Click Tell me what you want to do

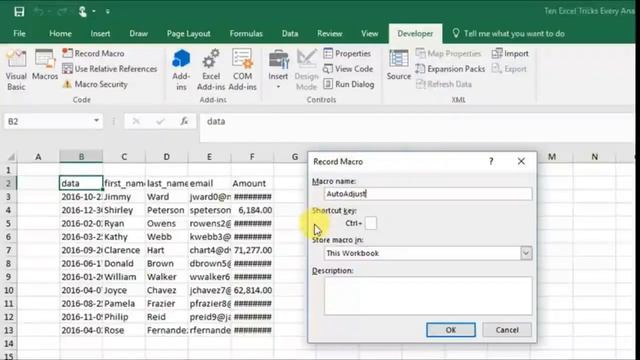coord(509,33)
